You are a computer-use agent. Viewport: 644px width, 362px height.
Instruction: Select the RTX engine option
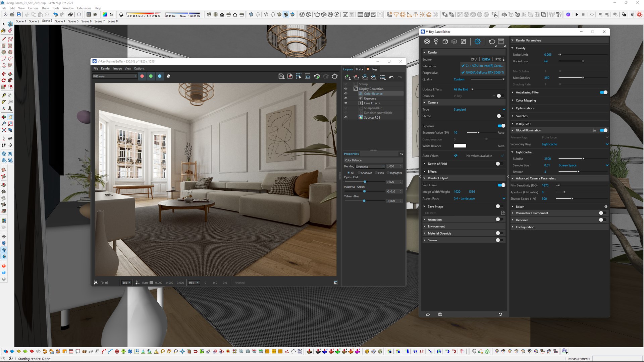[498, 60]
